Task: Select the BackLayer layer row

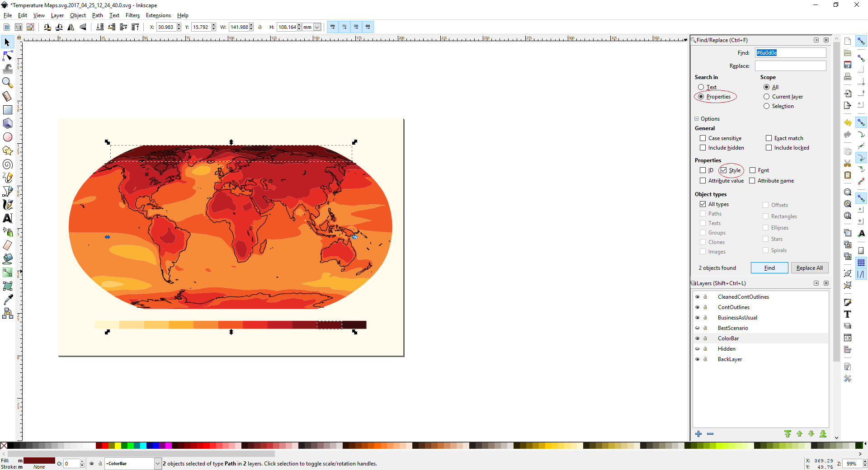Action: point(761,359)
